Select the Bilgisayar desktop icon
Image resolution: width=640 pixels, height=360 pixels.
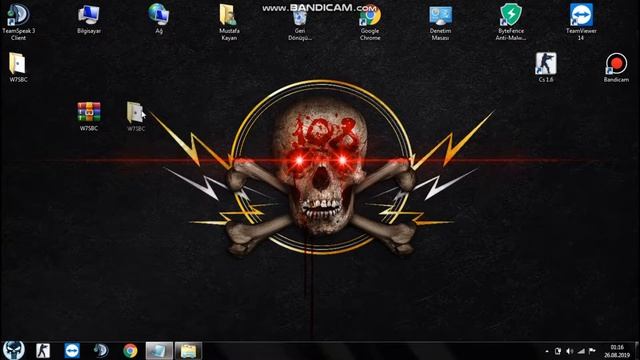(89, 19)
